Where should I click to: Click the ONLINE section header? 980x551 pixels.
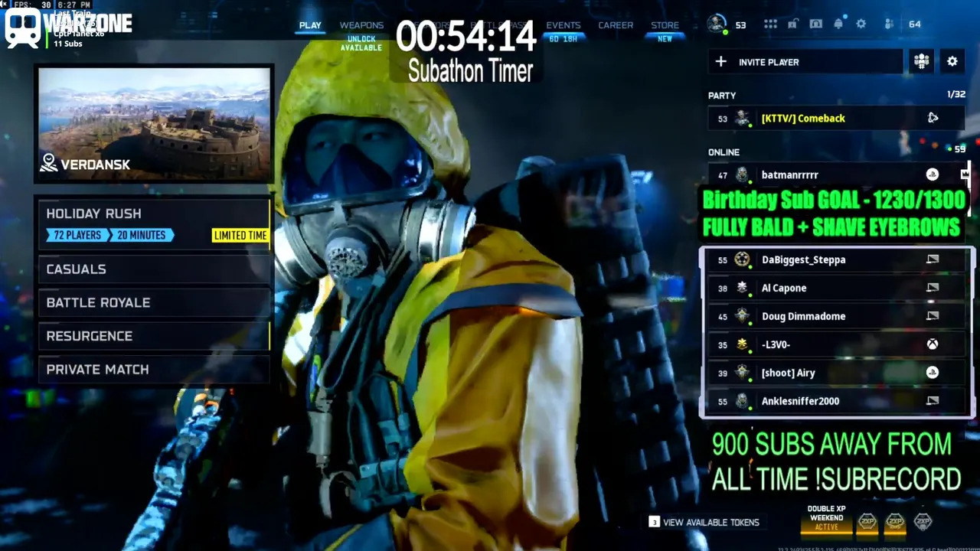[724, 152]
